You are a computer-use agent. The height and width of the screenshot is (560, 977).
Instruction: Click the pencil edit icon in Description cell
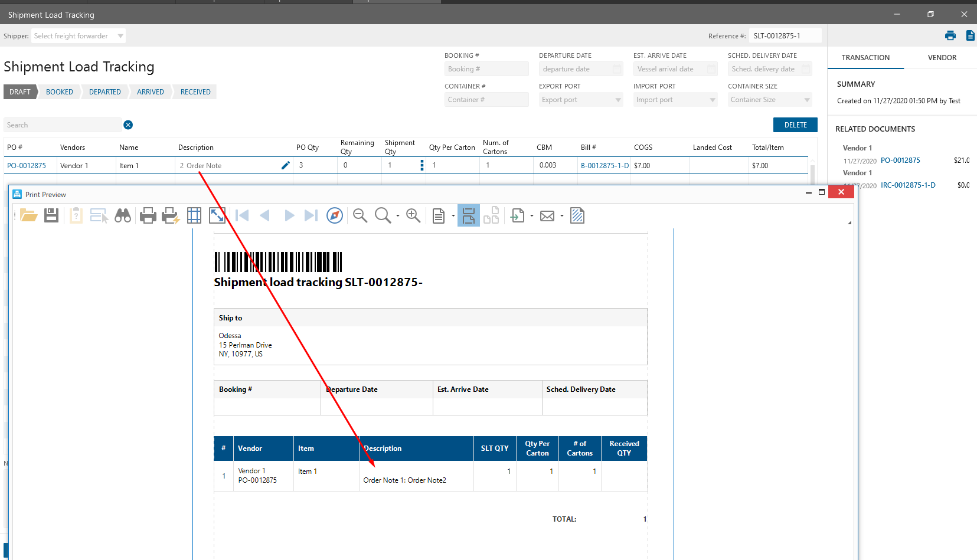(286, 165)
